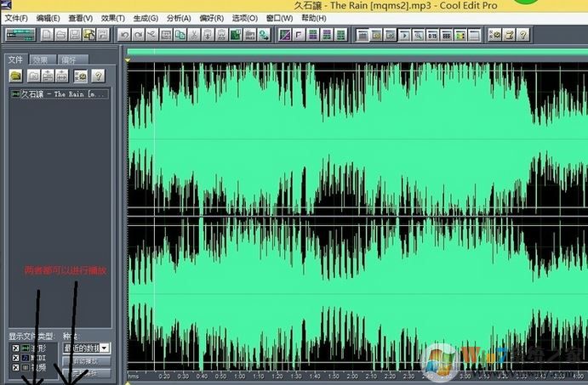
Task: Open the 效果(T) menu
Action: click(x=112, y=19)
